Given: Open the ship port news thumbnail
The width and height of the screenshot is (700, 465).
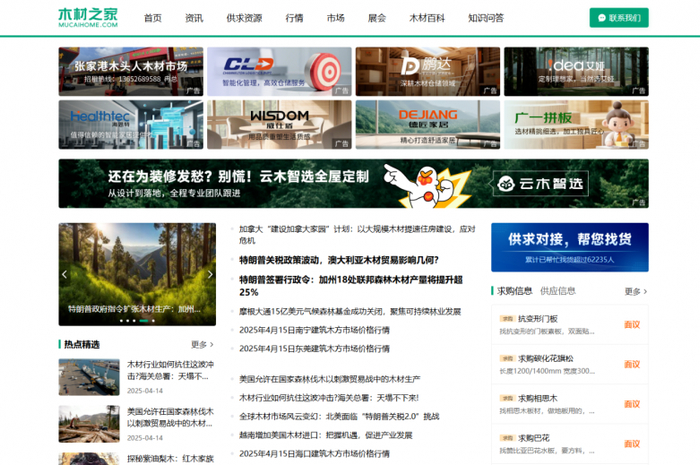Looking at the screenshot, I should (x=89, y=377).
